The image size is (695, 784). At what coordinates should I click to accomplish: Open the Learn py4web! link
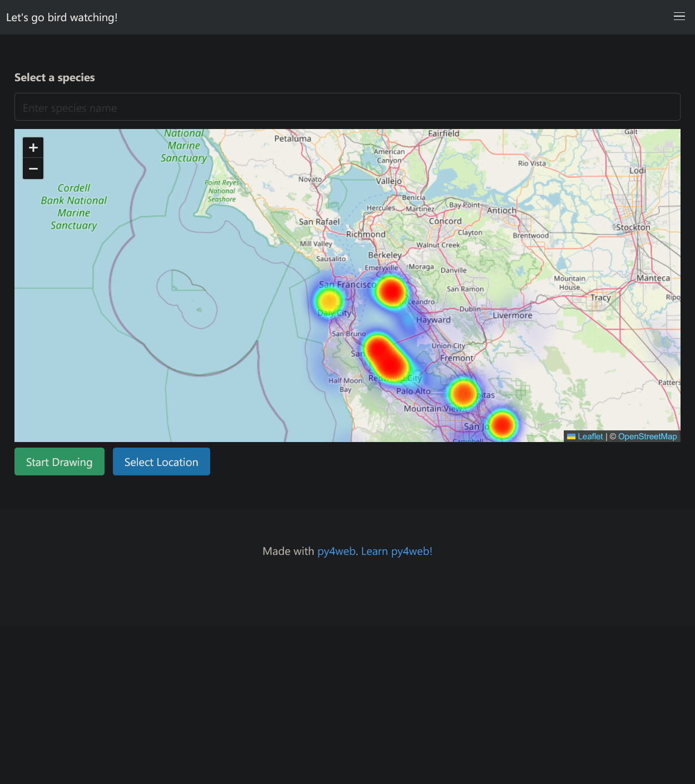point(396,551)
